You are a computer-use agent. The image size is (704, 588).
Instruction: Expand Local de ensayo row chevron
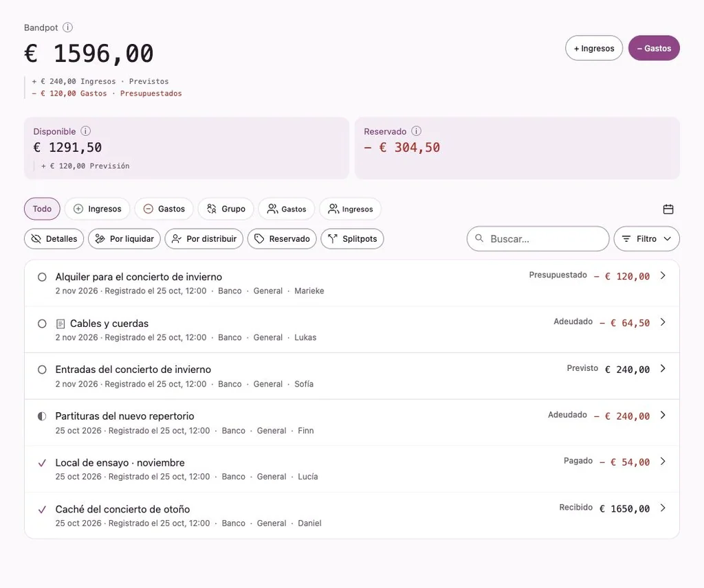[663, 461]
